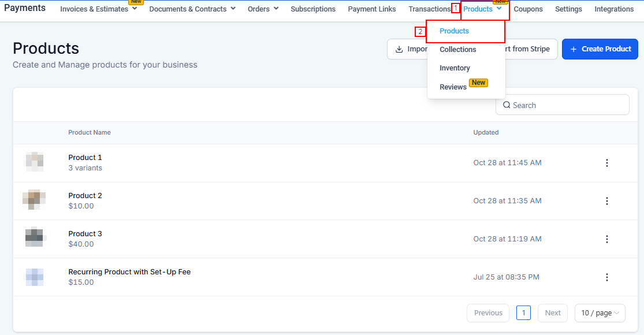
Task: Click the $10.00 price text
Action: (x=81, y=206)
